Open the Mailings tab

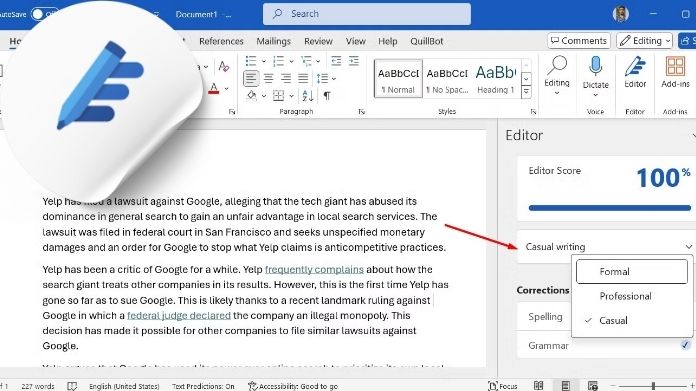(x=273, y=41)
